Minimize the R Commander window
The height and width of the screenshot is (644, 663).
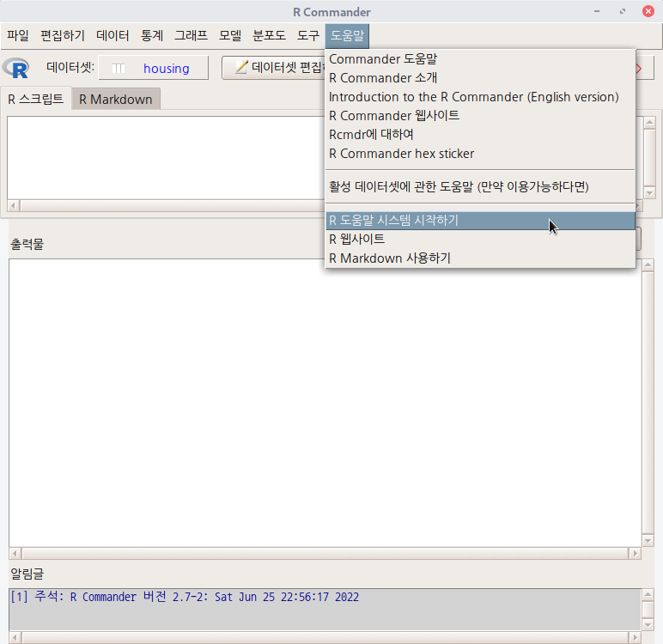597,11
